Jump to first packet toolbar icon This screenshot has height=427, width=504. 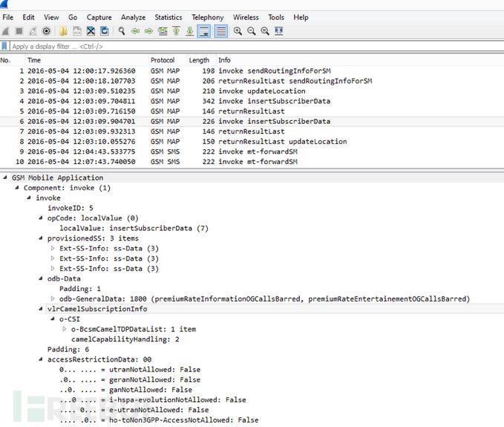[x=176, y=31]
